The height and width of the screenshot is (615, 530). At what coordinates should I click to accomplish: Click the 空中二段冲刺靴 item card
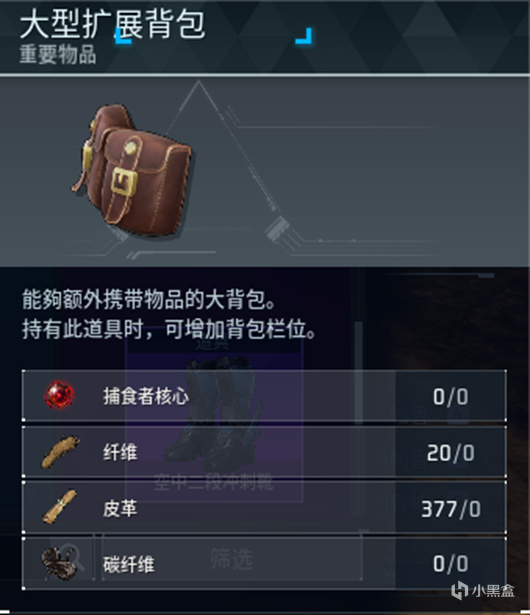pyautogui.click(x=214, y=420)
